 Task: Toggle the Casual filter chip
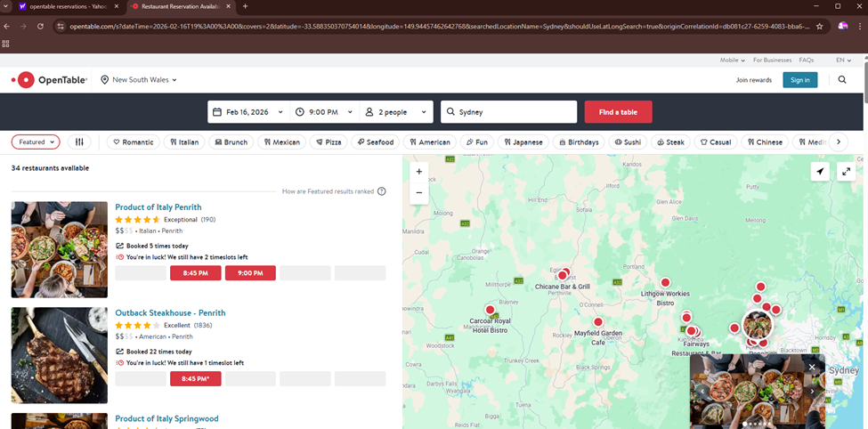pyautogui.click(x=716, y=142)
